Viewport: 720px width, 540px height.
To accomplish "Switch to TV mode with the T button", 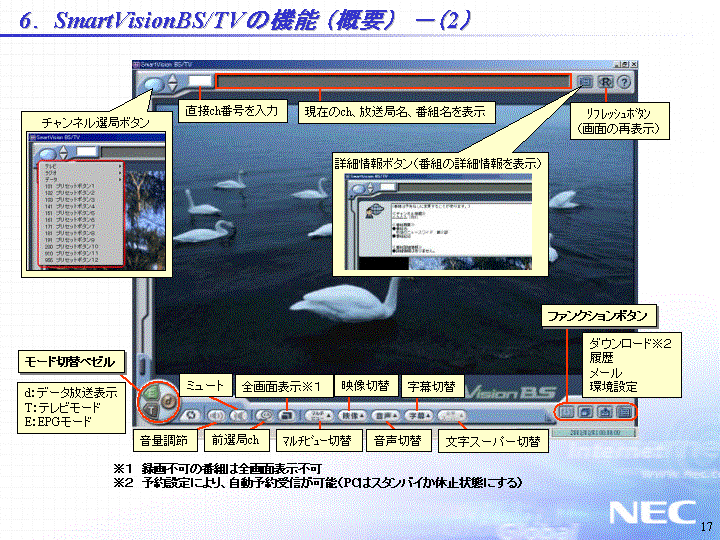I will 152,410.
